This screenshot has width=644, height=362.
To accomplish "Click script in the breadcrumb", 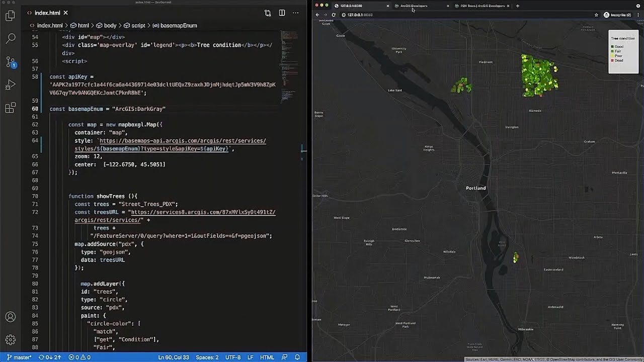I will click(134, 25).
